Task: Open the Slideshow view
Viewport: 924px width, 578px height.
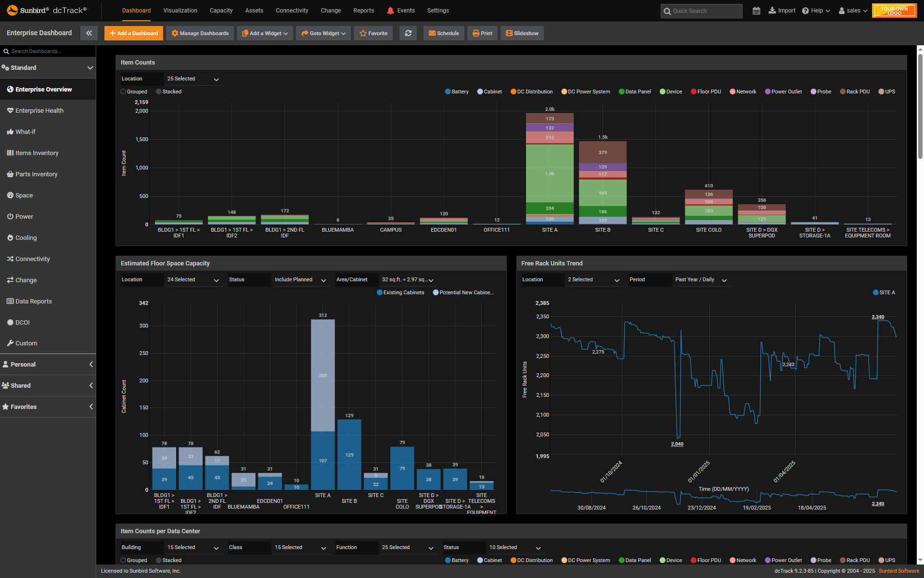Action: [x=522, y=33]
